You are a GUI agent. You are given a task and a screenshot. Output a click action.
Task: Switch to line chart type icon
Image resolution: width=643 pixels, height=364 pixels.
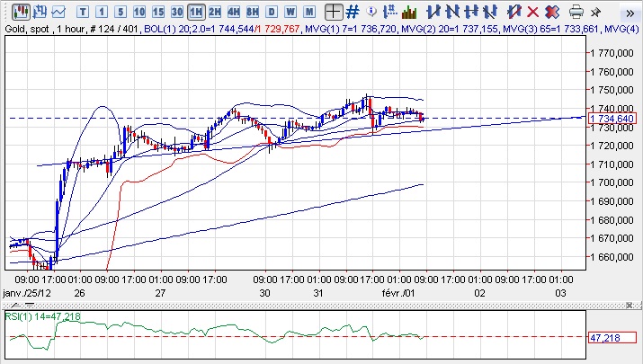click(x=58, y=12)
